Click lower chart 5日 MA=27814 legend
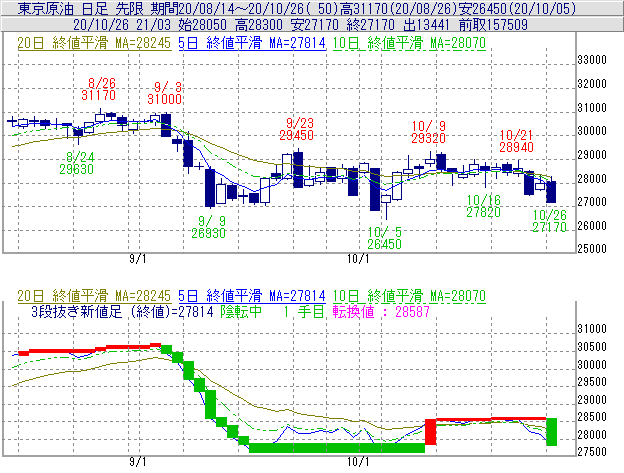Image resolution: width=624 pixels, height=473 pixels. point(252,296)
